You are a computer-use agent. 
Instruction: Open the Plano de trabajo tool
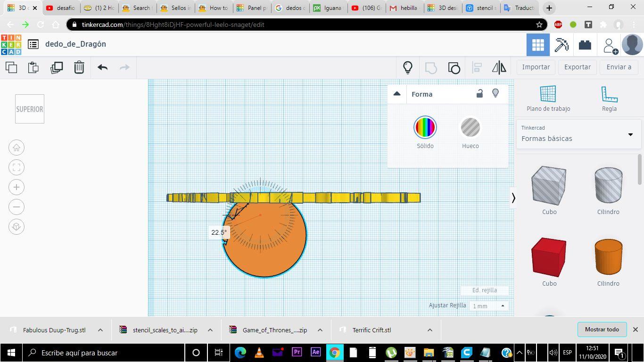coord(548,99)
